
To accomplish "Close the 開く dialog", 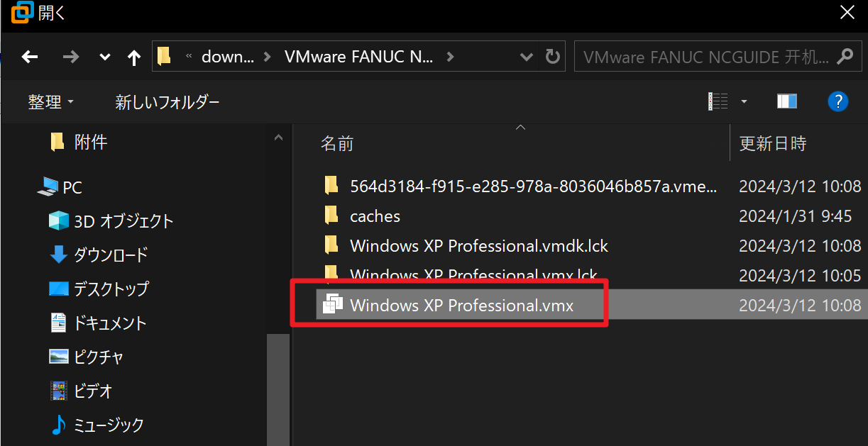I will (847, 12).
